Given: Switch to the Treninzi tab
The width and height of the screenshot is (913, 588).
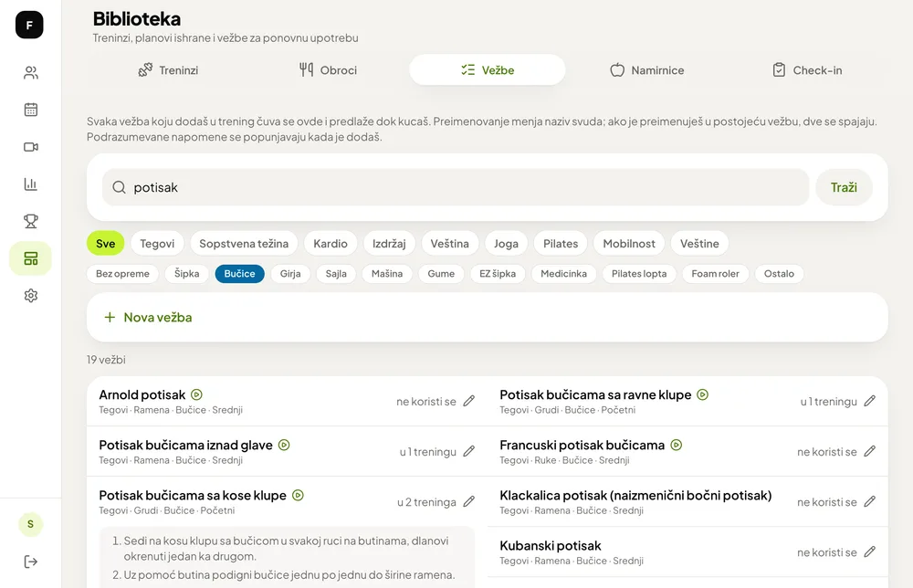Looking at the screenshot, I should click(x=168, y=70).
